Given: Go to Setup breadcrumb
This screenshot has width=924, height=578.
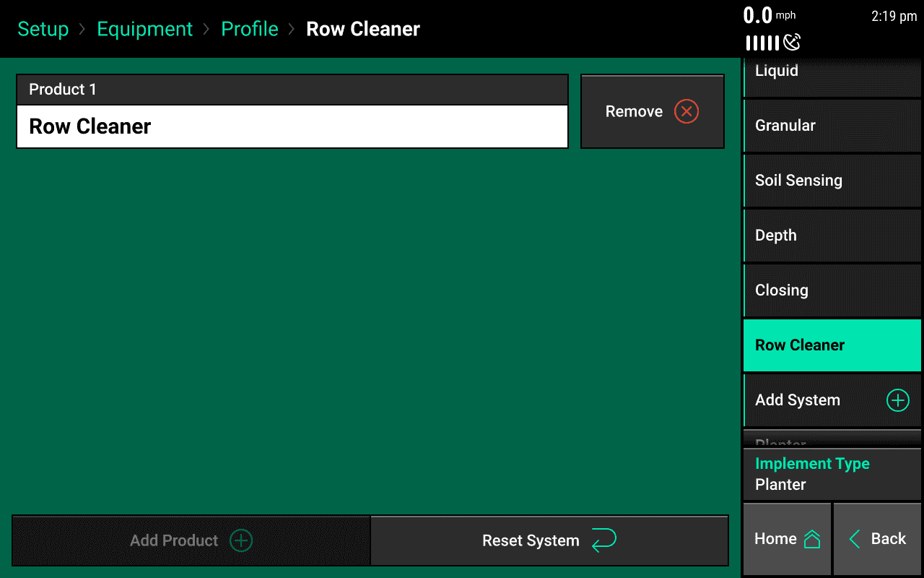Looking at the screenshot, I should tap(43, 29).
